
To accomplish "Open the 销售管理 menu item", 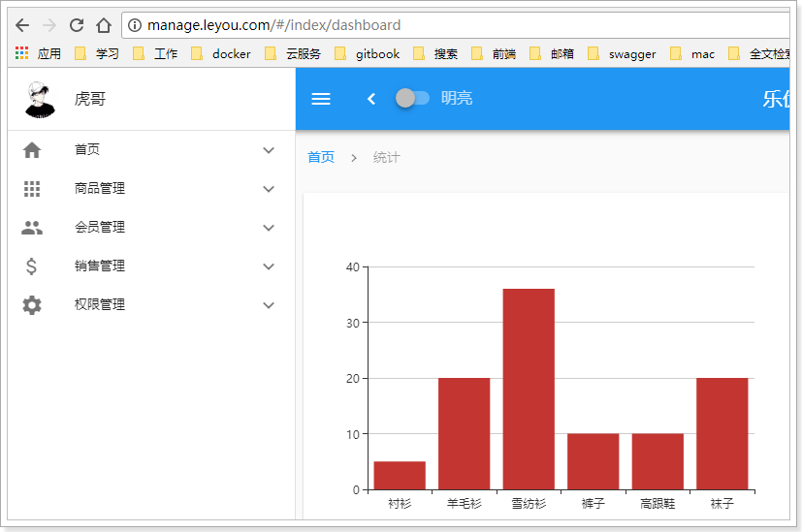I will (x=100, y=266).
